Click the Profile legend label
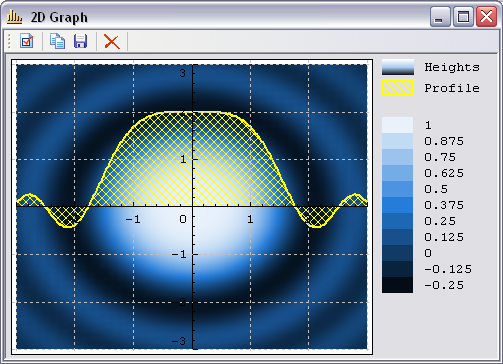 452,88
